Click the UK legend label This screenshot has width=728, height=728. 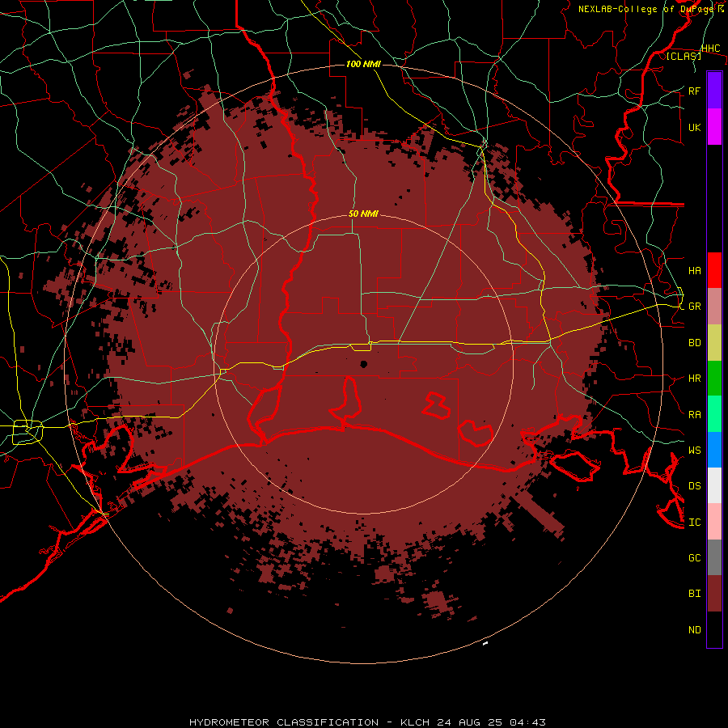[x=694, y=127]
